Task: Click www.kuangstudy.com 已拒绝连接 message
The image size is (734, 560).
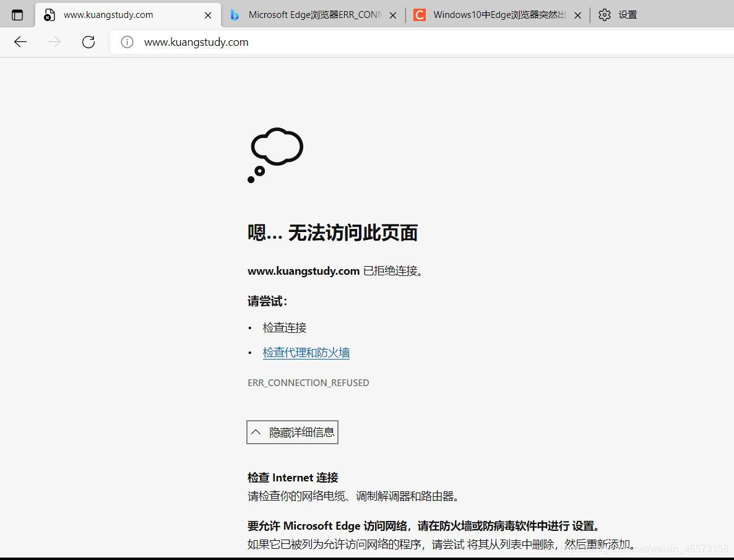Action: 335,271
